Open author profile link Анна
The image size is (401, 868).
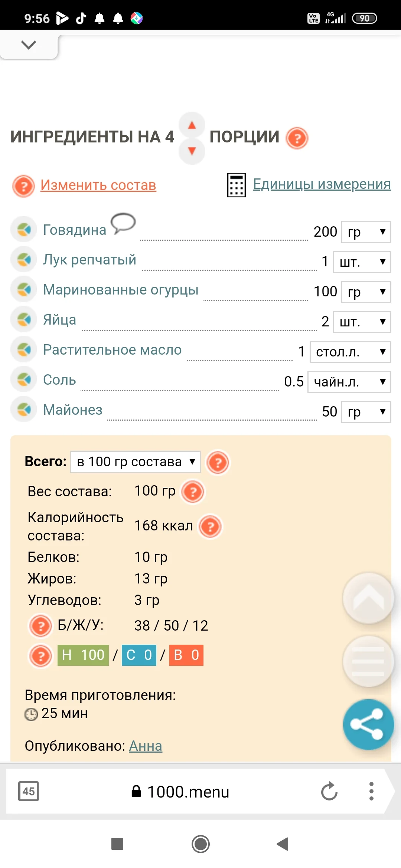[x=145, y=746]
